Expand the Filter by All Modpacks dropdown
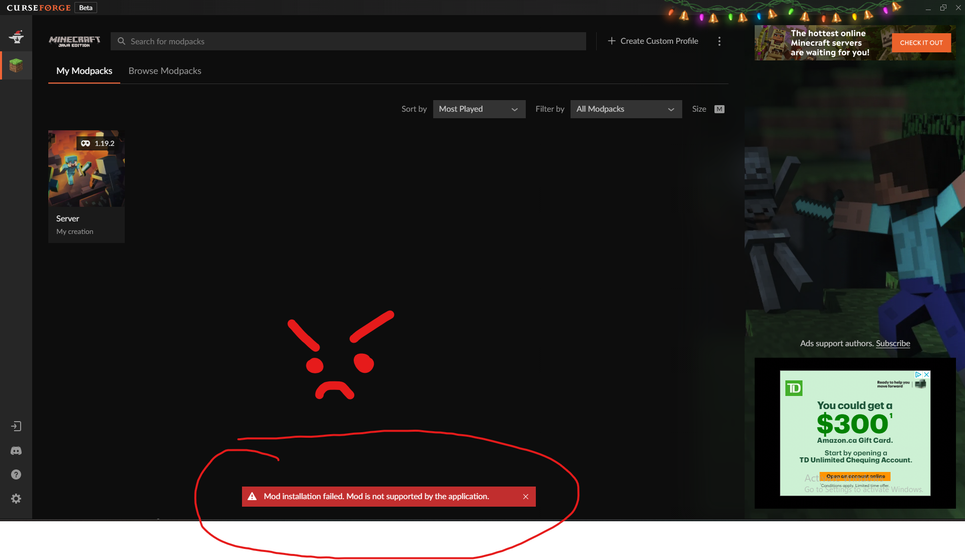 pos(626,109)
